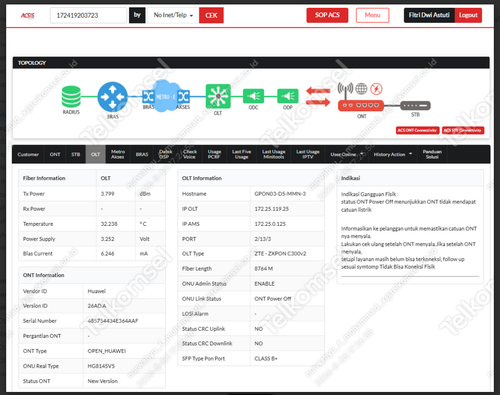Click the ONU Real Type value HG8145V5

coord(101,366)
